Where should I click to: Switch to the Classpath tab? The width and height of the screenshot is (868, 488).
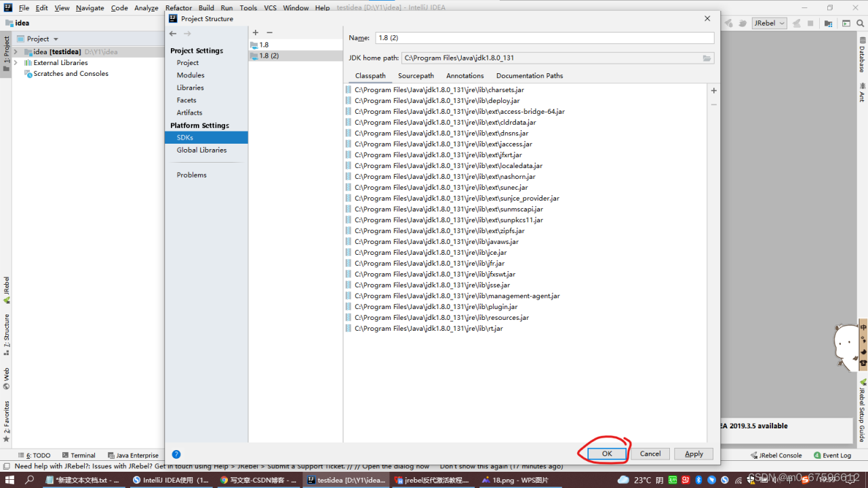tap(370, 76)
